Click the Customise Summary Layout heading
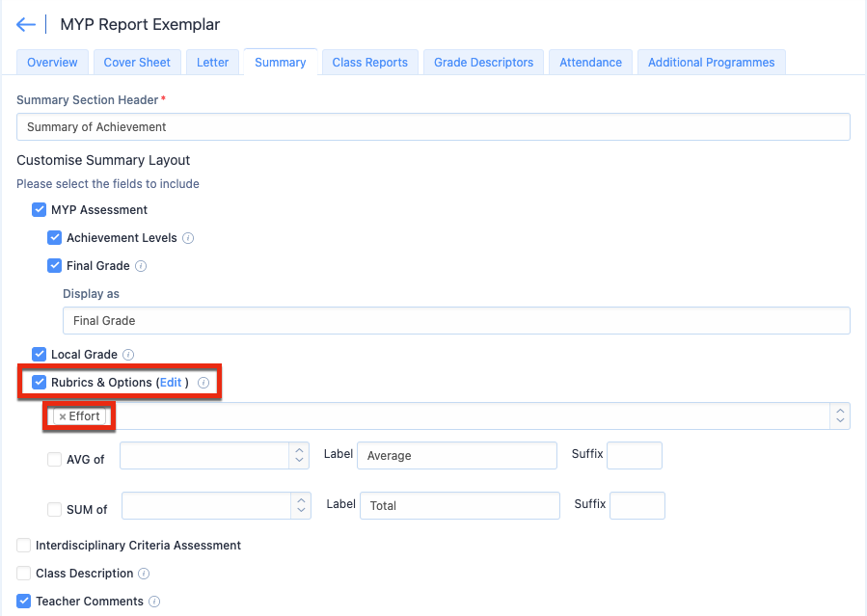The image size is (867, 616). tap(103, 160)
